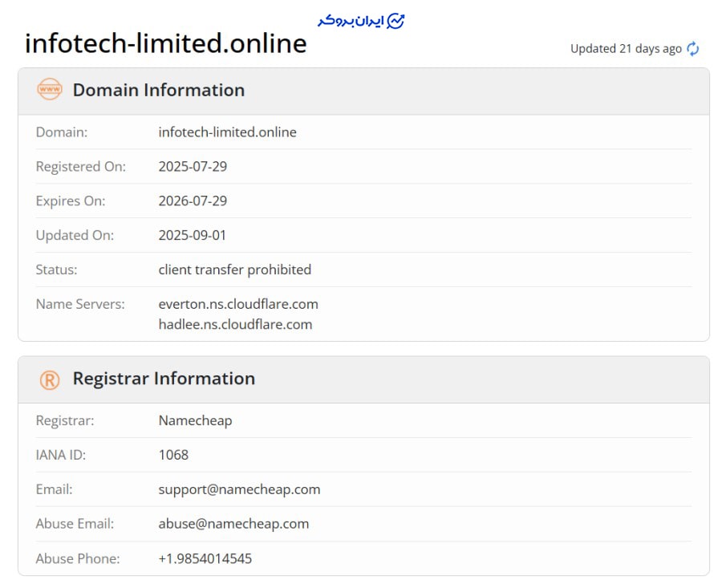Click the updated date 2025-09-01
This screenshot has height=588, width=722.
[x=193, y=235]
